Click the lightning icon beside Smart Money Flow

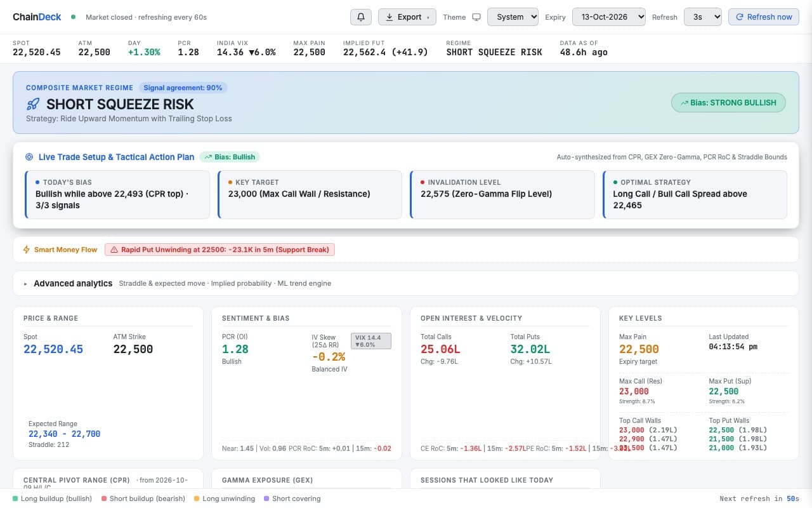pos(27,250)
